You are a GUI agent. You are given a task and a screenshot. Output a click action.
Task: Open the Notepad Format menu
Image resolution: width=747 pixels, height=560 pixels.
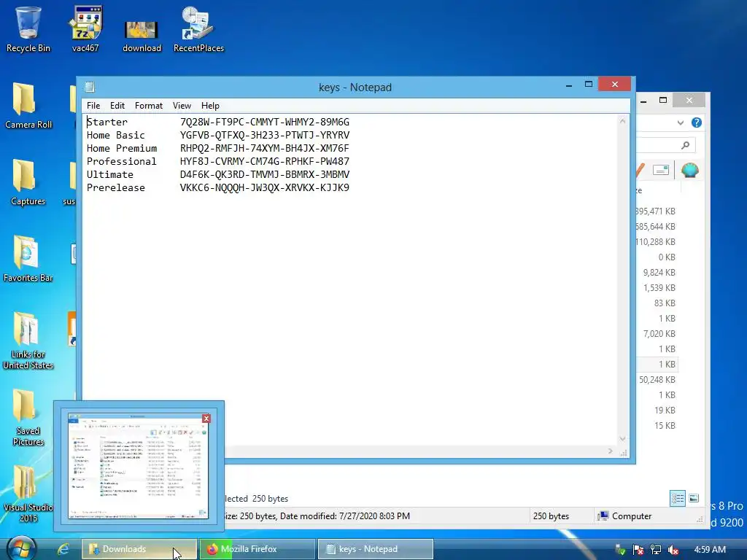point(149,106)
